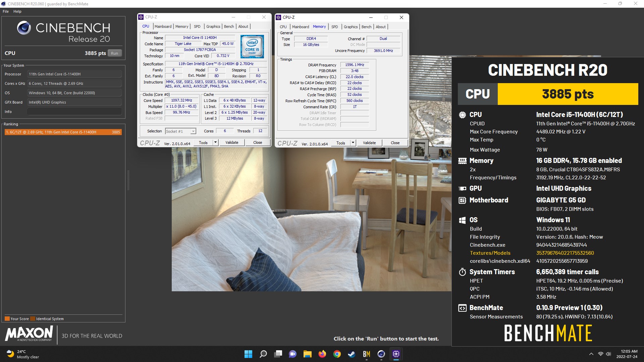Open Bench tab in right CPU-Z window

click(367, 27)
